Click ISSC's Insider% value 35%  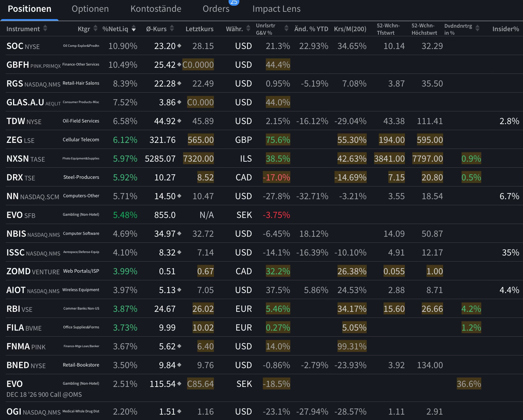pos(511,252)
